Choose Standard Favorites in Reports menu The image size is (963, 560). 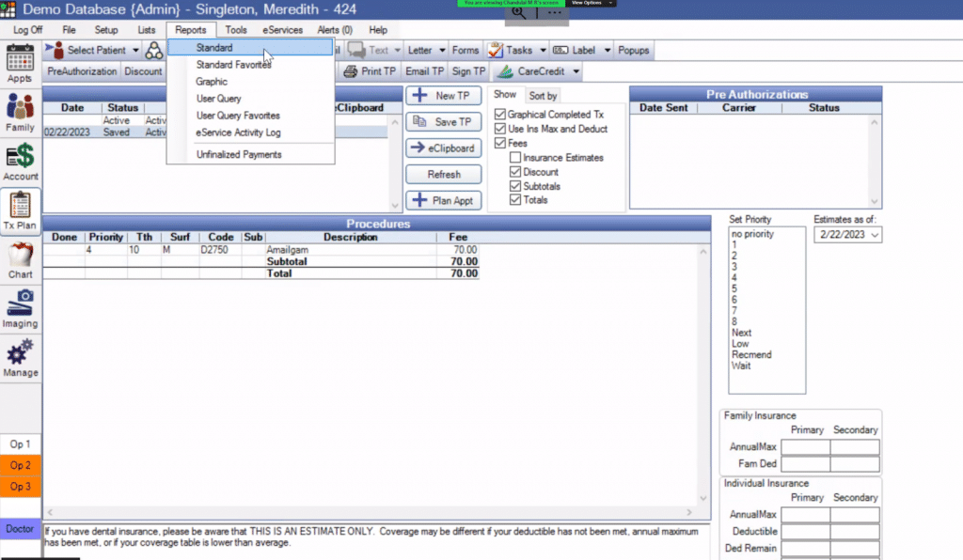coord(250,65)
